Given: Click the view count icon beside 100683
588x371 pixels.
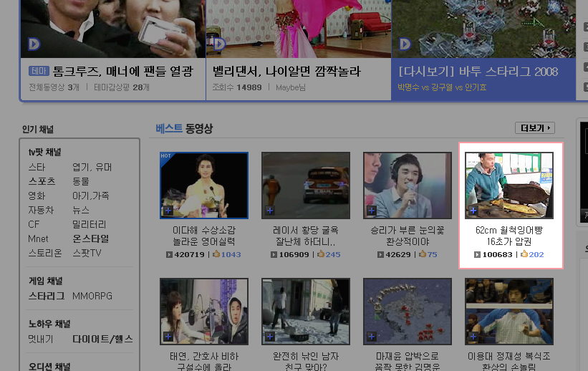Looking at the screenshot, I should point(477,255).
